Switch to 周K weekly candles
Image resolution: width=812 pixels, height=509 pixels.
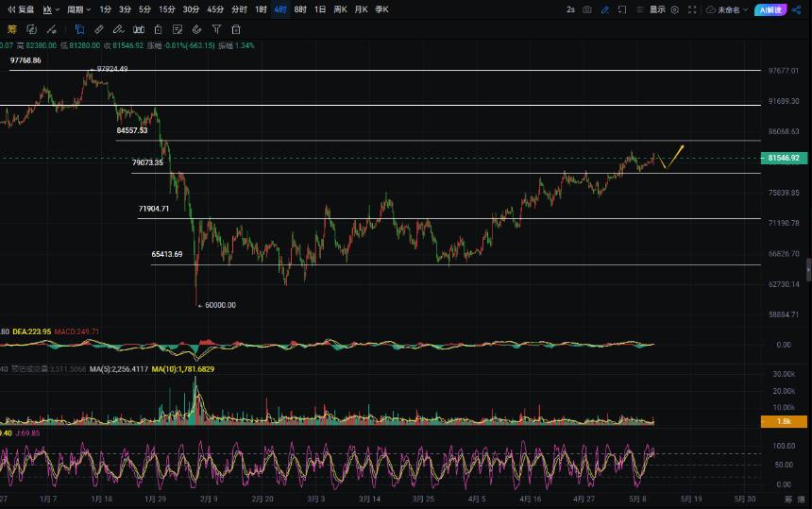click(x=340, y=9)
